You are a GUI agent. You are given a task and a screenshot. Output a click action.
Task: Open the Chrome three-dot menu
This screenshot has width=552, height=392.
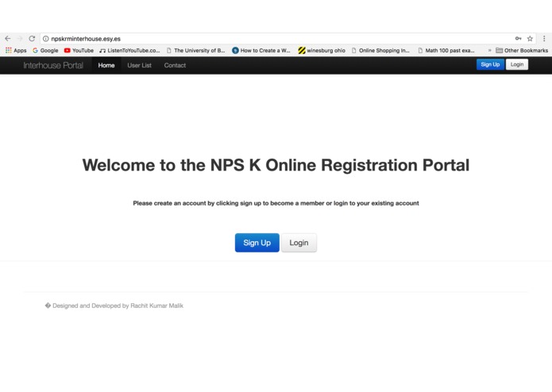click(x=544, y=39)
